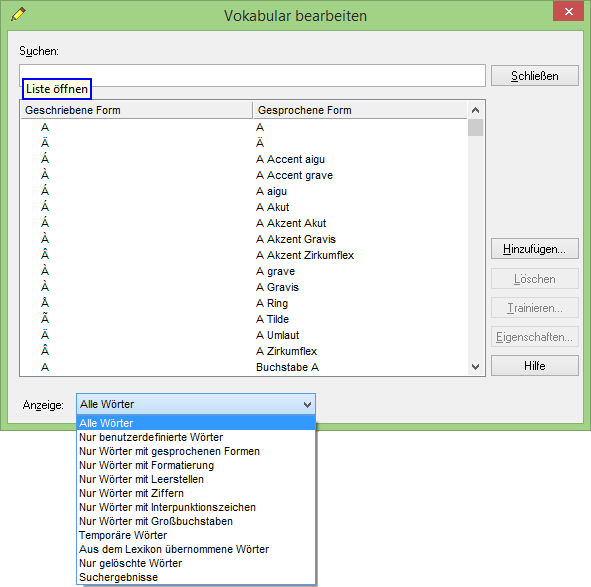Click the Suchen input field
The height and width of the screenshot is (587, 591).
click(x=252, y=75)
